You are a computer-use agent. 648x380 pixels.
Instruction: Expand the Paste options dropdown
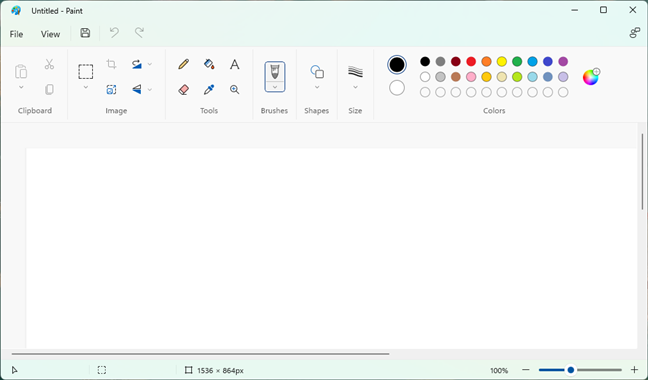[21, 87]
